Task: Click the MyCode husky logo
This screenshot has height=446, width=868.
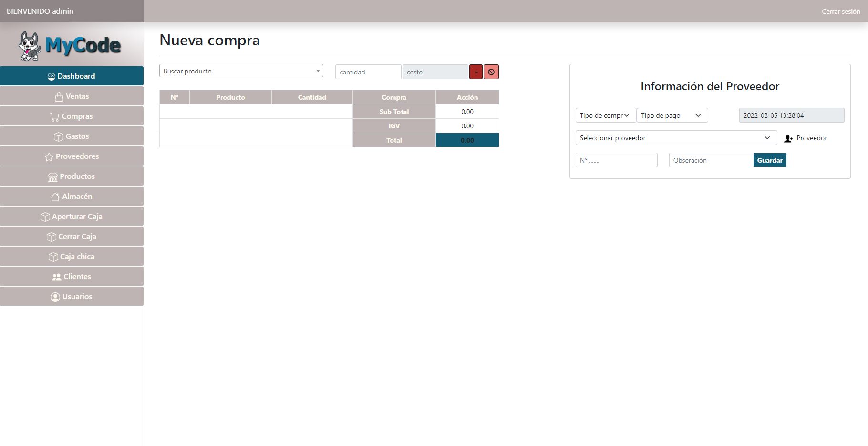Action: coord(30,46)
